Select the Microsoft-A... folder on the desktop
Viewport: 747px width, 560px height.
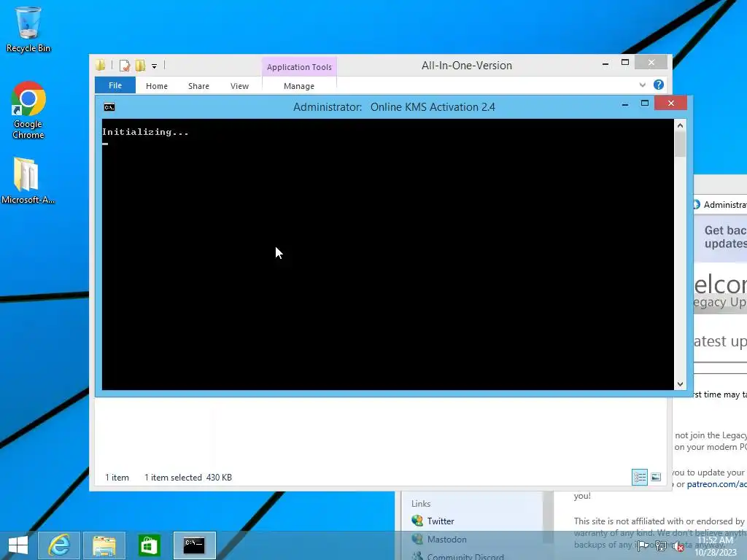(x=28, y=181)
